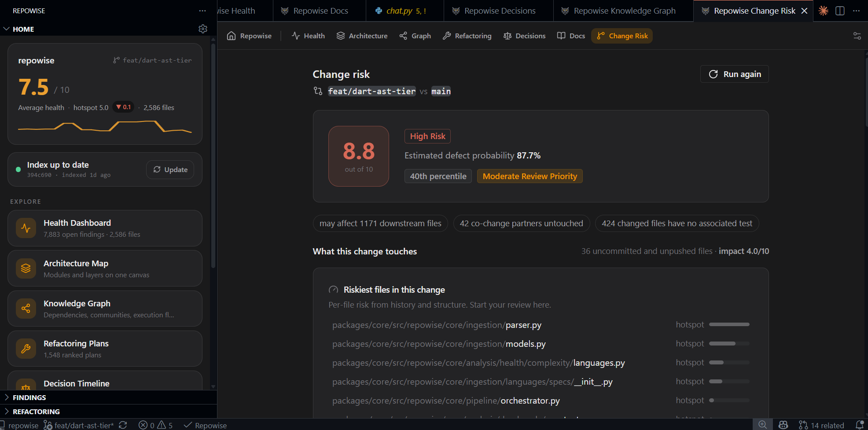Viewport: 868px width, 430px height.
Task: Switch to Repowise Decisions tab
Action: click(x=499, y=11)
